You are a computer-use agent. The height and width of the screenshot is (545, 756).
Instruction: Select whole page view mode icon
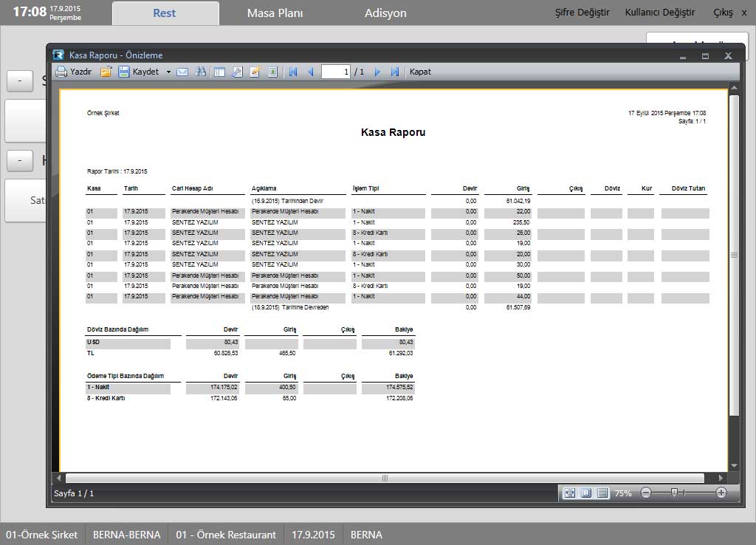coord(585,493)
